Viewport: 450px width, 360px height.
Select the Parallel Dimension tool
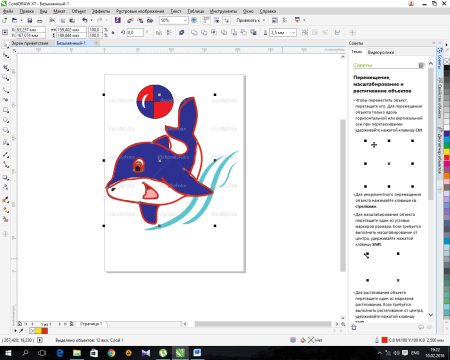(x=6, y=155)
